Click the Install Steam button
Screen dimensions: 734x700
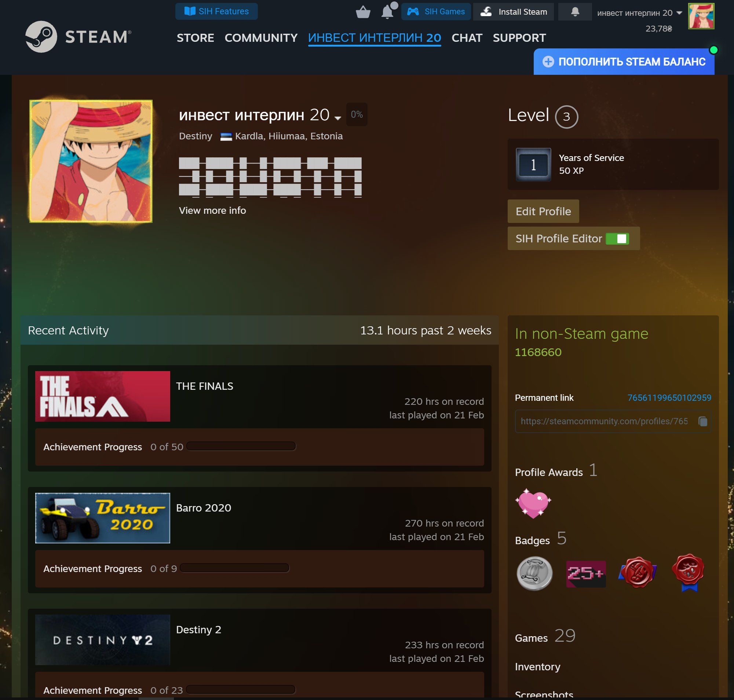click(513, 12)
